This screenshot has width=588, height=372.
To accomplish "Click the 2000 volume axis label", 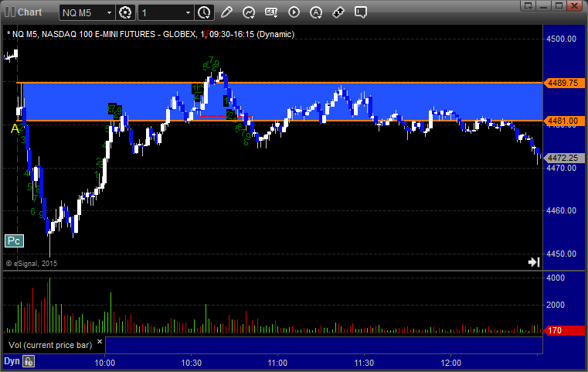I will point(556,305).
